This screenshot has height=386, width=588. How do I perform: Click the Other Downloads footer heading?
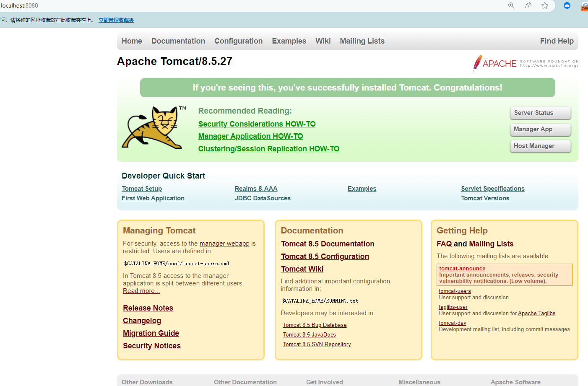point(147,382)
